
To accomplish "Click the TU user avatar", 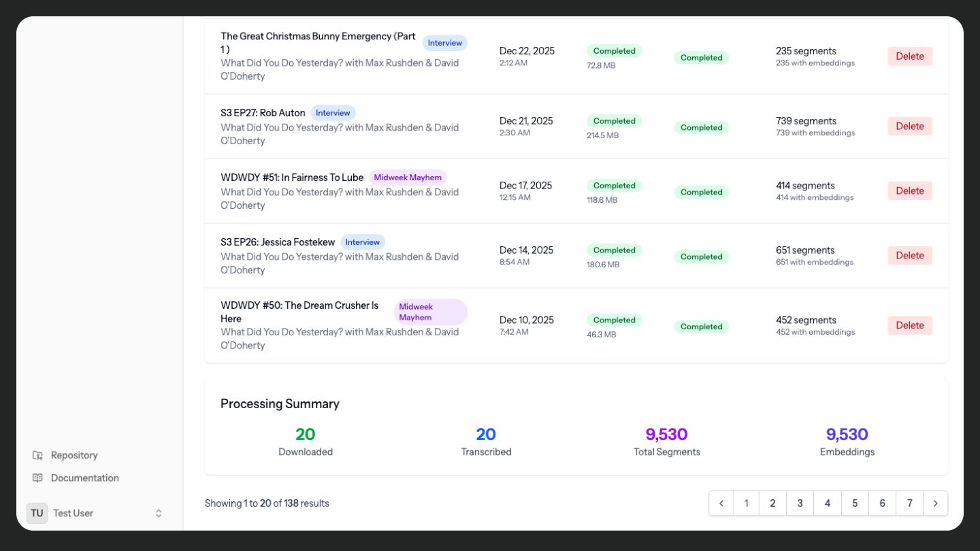I will coord(37,514).
